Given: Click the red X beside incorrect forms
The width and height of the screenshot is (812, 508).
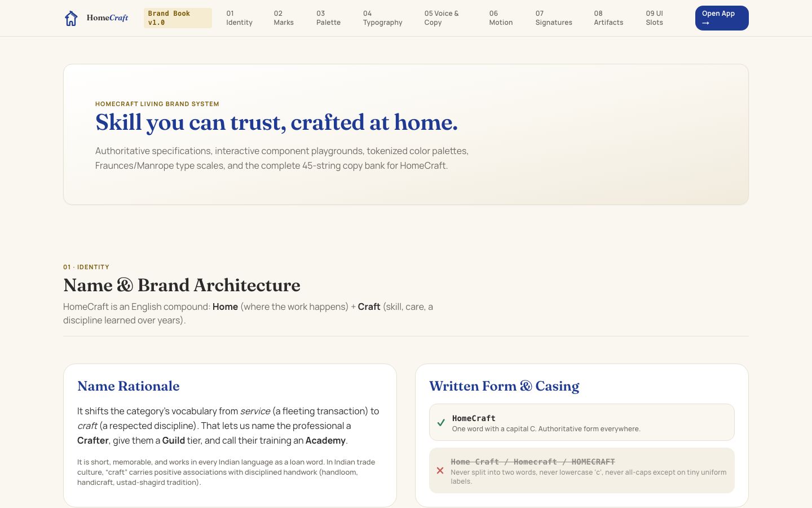Looking at the screenshot, I should (440, 471).
